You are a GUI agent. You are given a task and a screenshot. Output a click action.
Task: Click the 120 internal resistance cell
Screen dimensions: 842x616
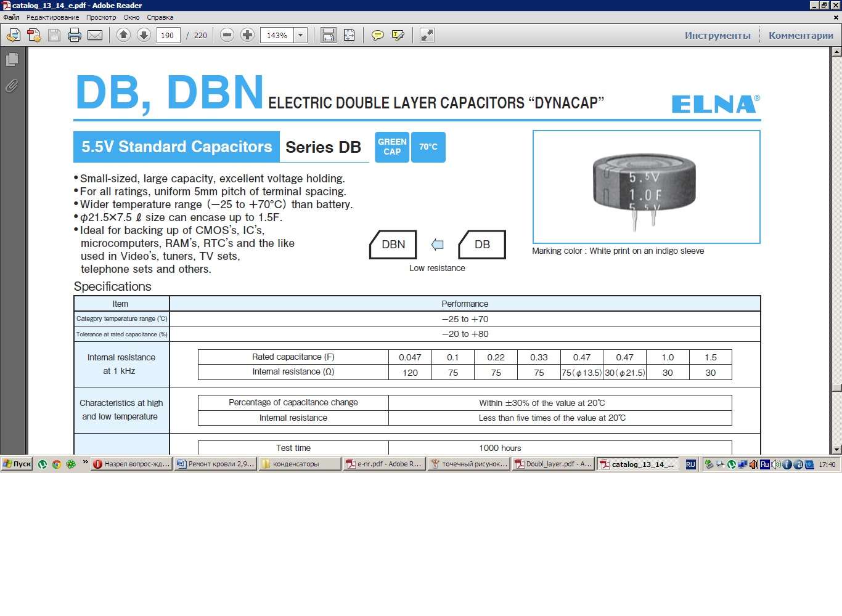pos(410,373)
